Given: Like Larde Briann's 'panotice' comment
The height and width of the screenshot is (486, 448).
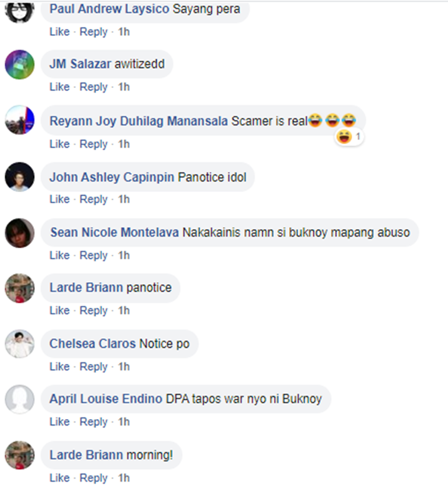Looking at the screenshot, I should coord(60,310).
